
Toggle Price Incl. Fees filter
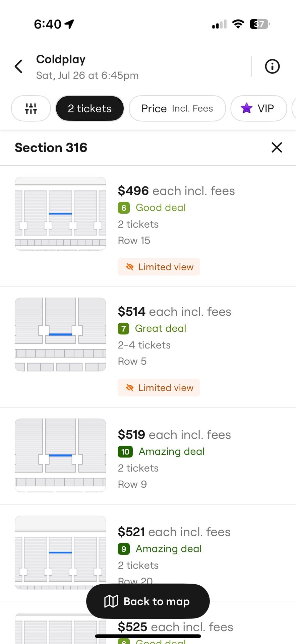177,108
